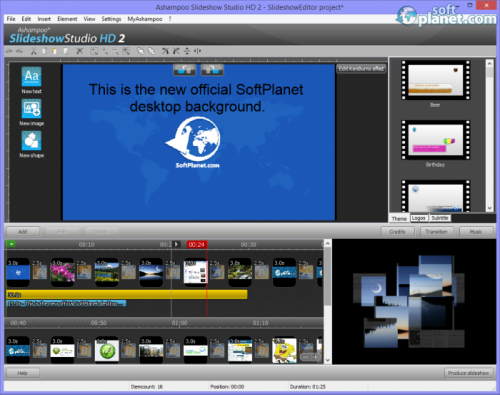Click the Bring to front layers icon
This screenshot has width=500, height=395.
(x=141, y=51)
